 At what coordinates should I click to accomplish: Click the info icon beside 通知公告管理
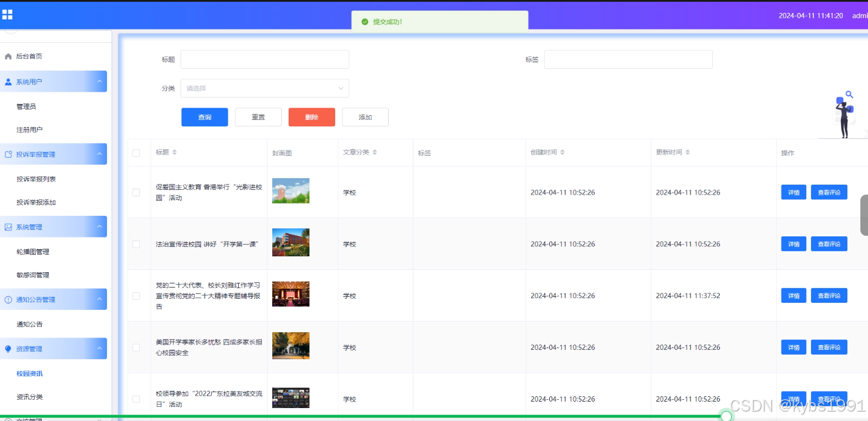click(8, 300)
